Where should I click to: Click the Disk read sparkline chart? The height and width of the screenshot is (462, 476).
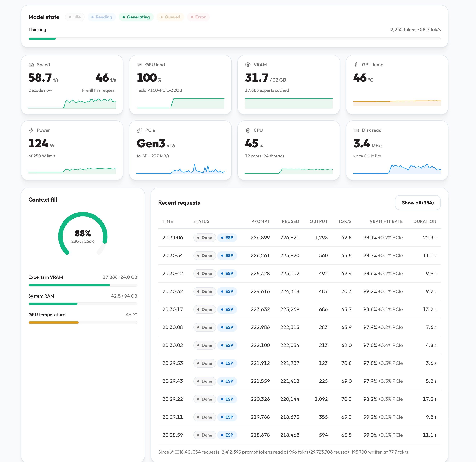[397, 169]
